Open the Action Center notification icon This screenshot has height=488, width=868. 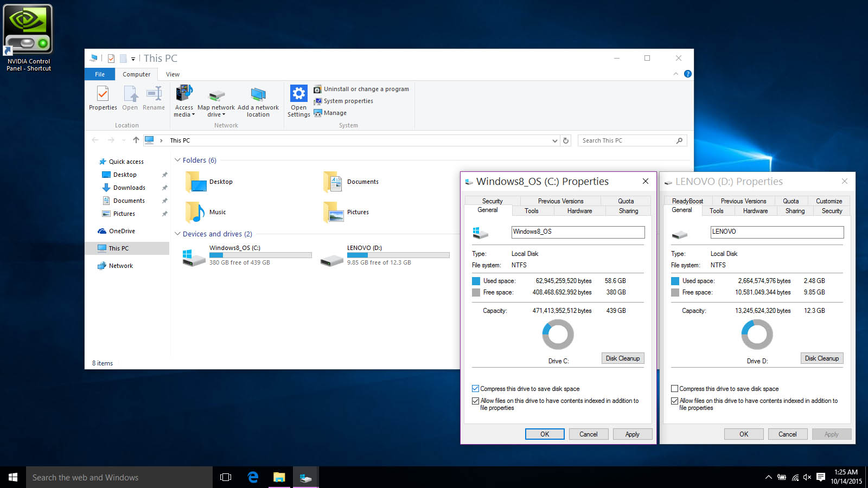[x=821, y=477]
